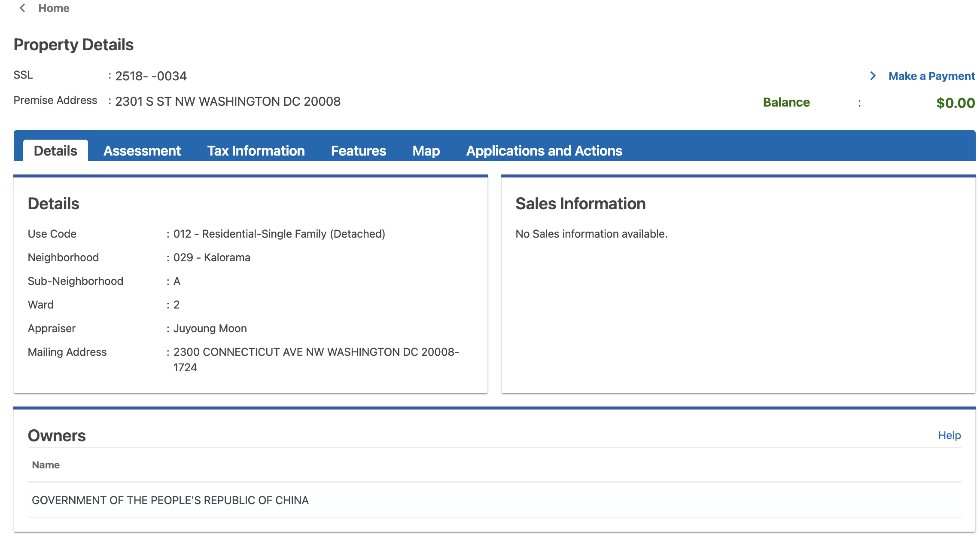Click the back arrow next to Home
980x538 pixels.
(22, 8)
